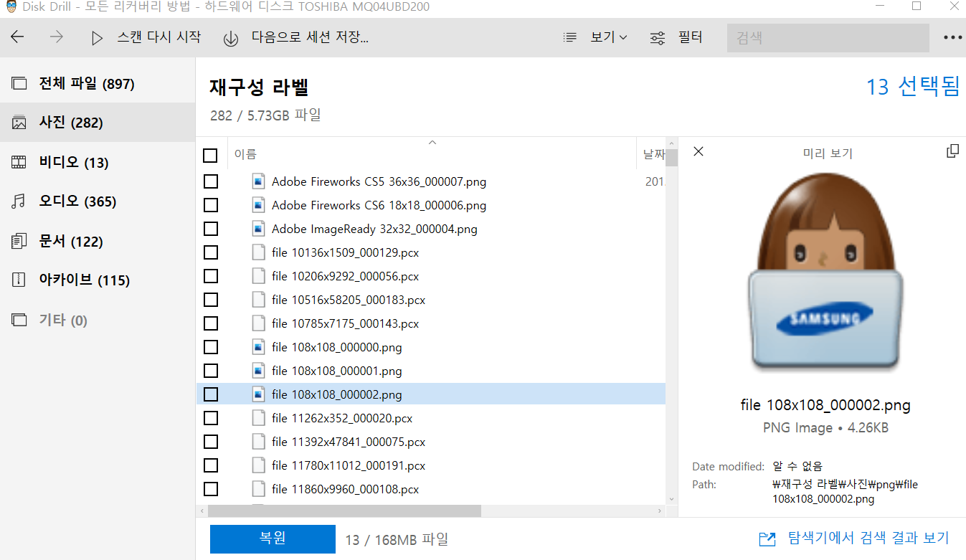Click the 전체 파일 category icon
Screen dimensions: 966x560
pos(19,84)
